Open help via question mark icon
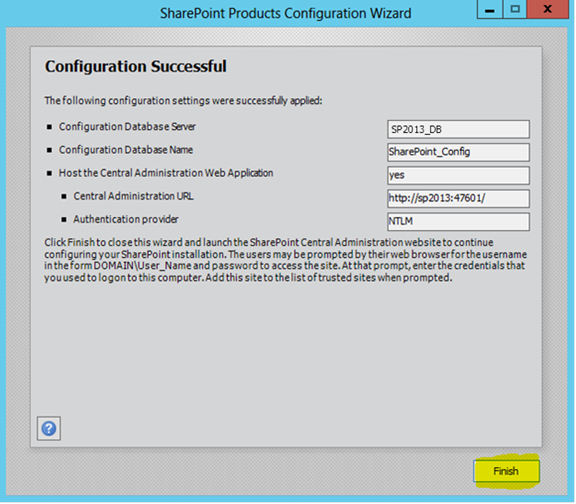Image resolution: width=576 pixels, height=504 pixels. coord(49,428)
